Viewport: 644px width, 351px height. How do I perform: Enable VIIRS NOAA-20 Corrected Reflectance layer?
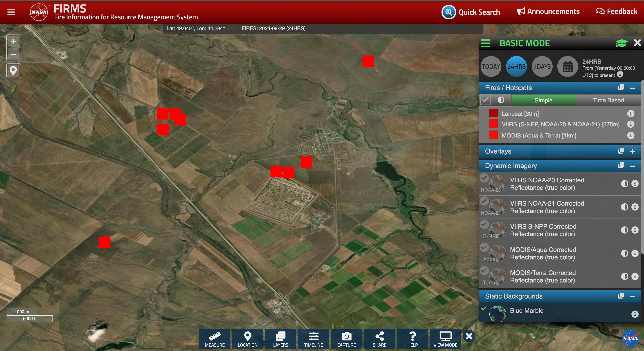coord(484,178)
